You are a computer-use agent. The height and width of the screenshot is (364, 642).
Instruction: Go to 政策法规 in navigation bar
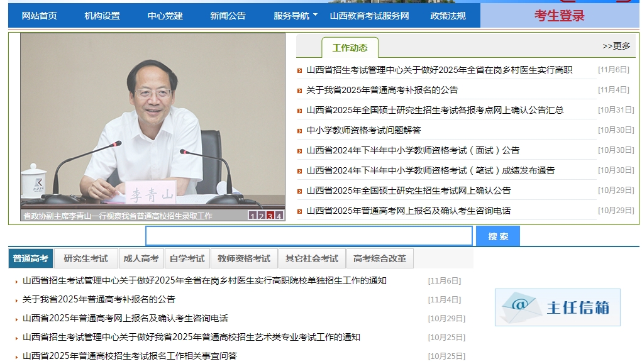tap(448, 16)
